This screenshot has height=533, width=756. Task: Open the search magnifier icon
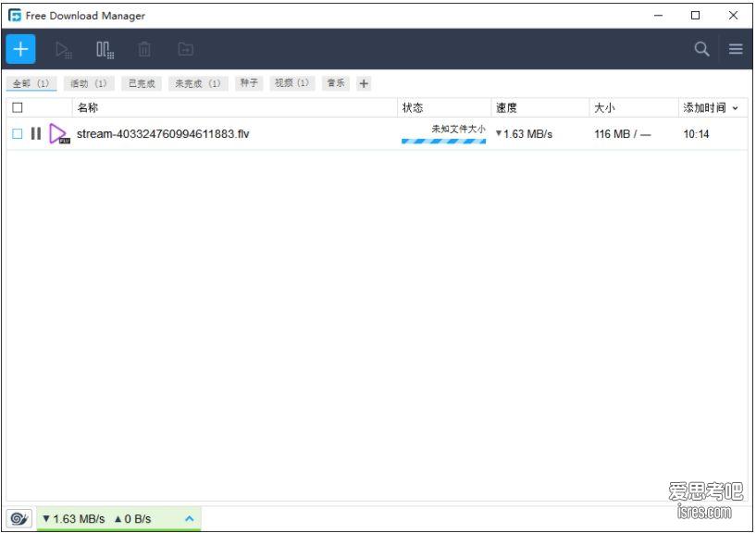701,49
